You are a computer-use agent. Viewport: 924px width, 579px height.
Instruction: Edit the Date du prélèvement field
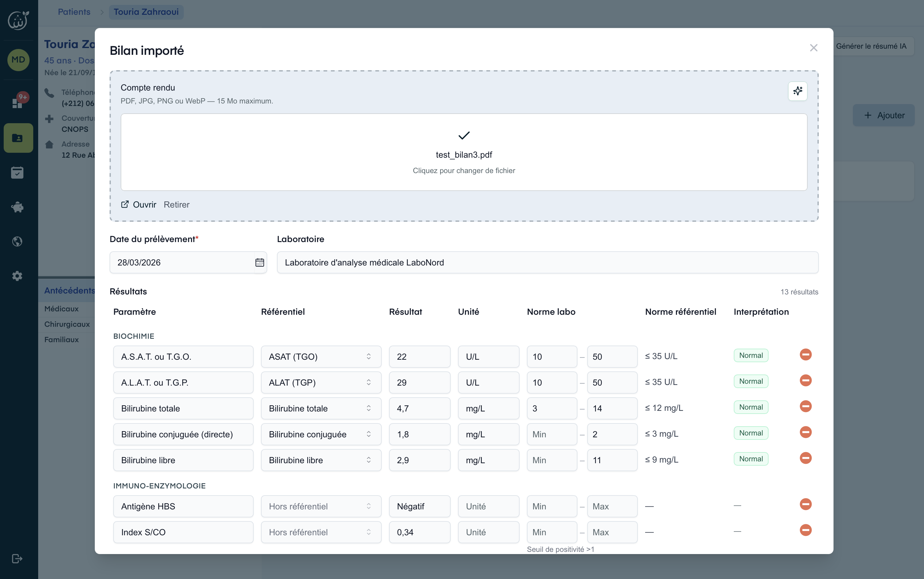[x=188, y=262]
